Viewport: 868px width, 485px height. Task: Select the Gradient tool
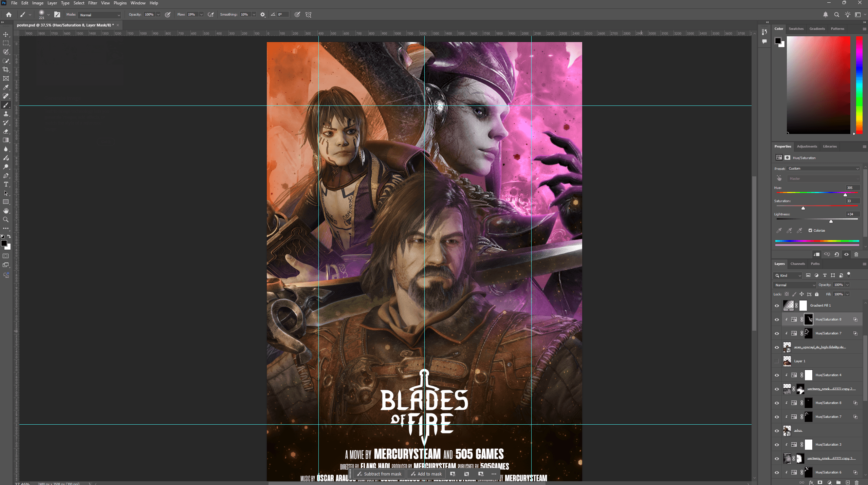(x=6, y=140)
